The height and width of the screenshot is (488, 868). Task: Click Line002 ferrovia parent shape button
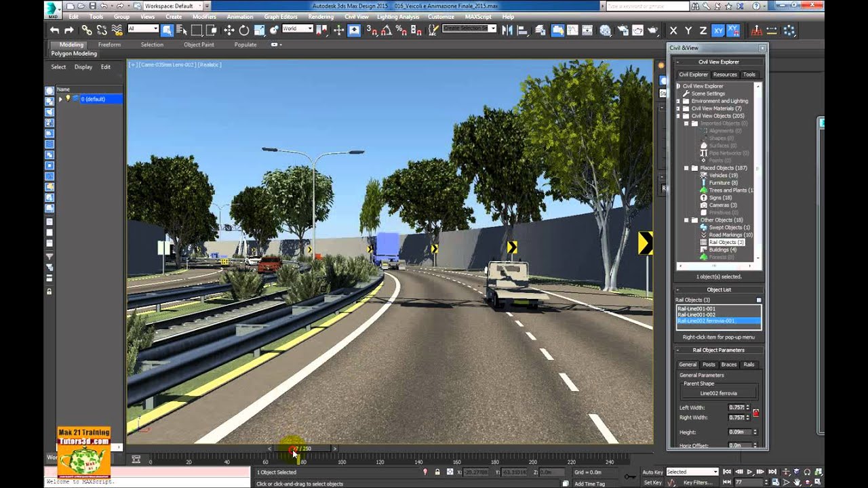point(718,393)
